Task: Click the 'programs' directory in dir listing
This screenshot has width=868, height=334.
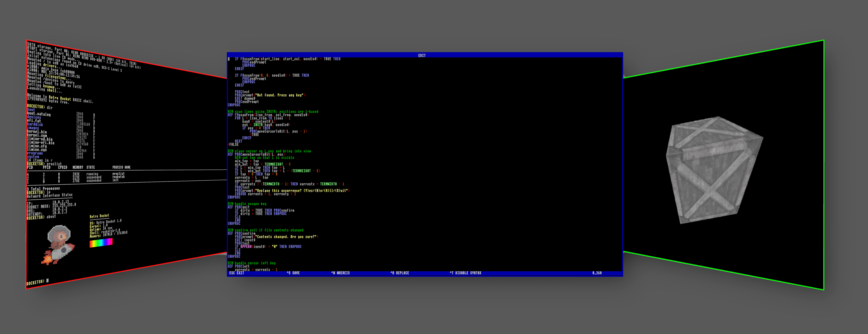Action: coord(35,153)
